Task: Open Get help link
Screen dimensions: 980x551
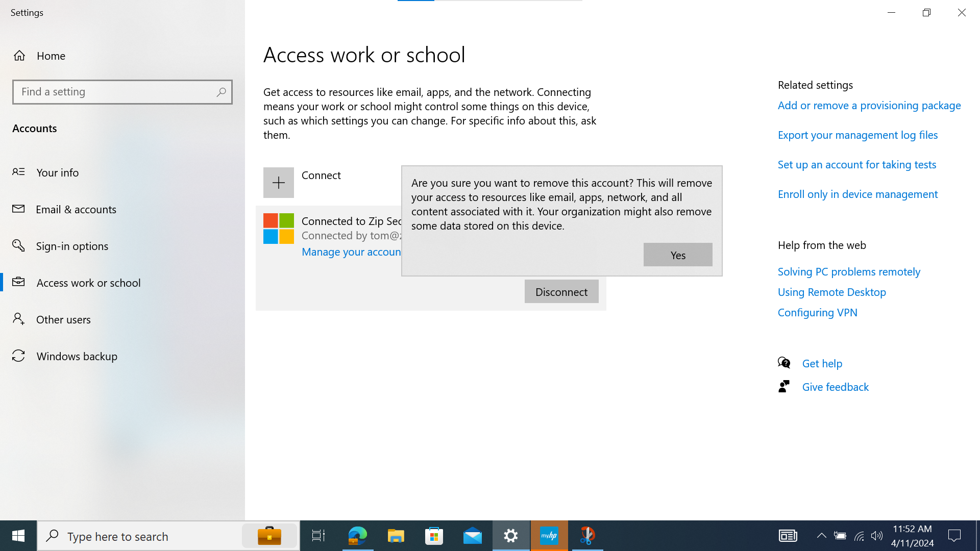Action: (x=822, y=364)
